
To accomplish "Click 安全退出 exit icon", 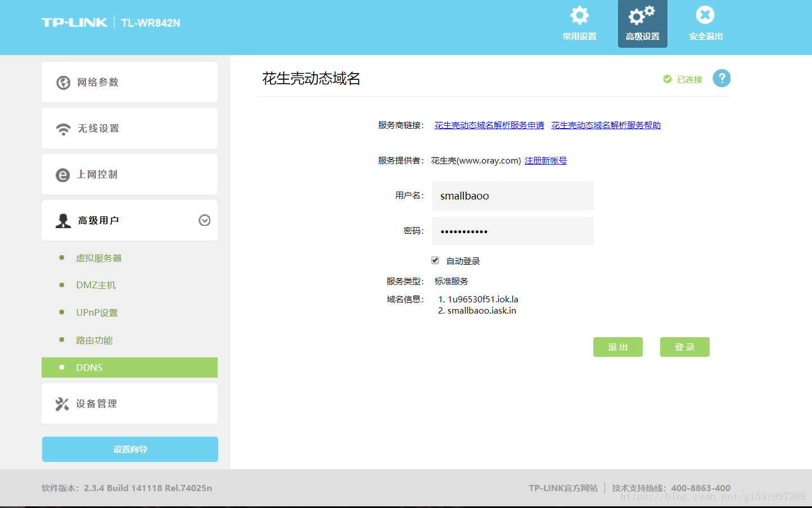I will click(705, 15).
